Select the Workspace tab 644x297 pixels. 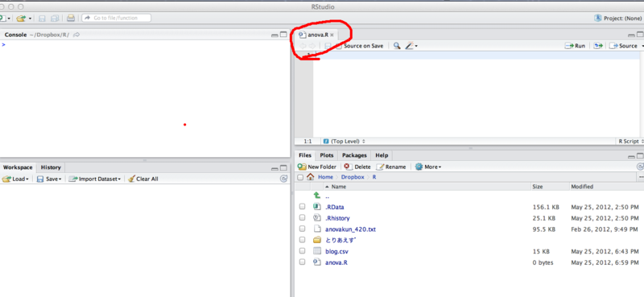tap(18, 167)
